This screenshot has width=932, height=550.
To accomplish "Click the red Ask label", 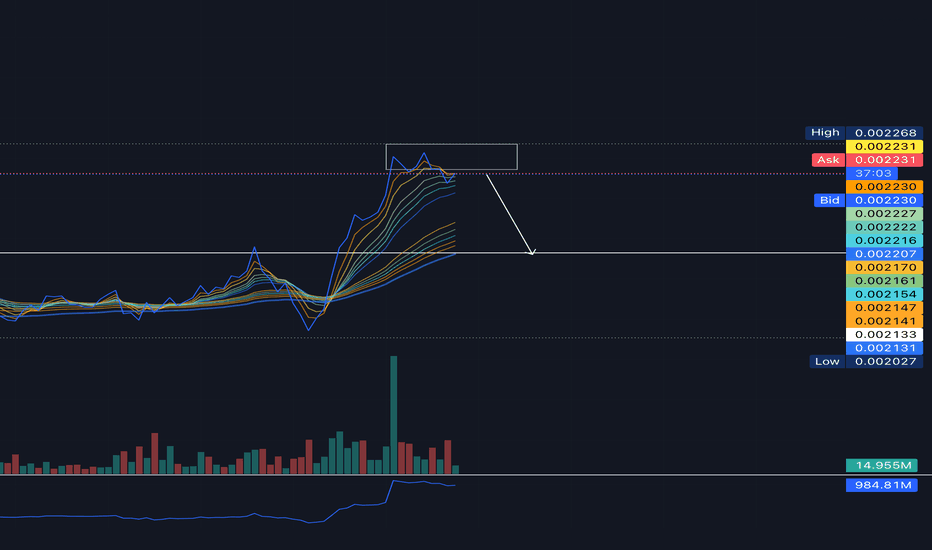I will 828,160.
